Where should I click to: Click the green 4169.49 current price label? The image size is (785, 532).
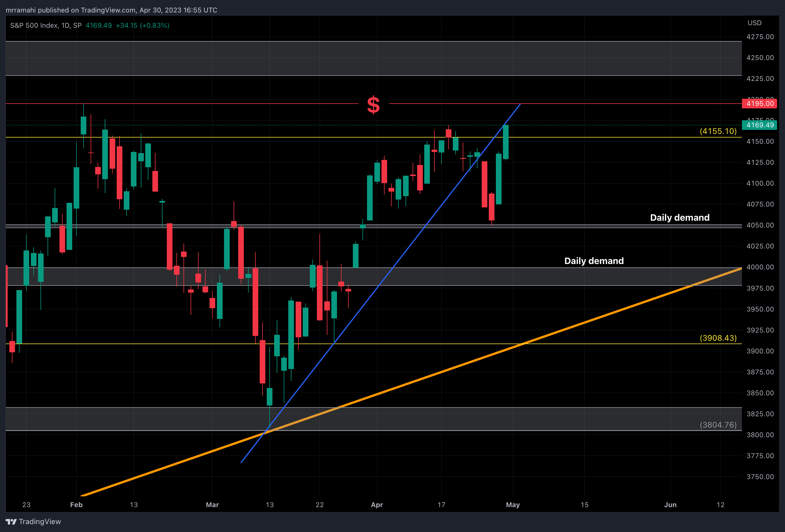759,125
